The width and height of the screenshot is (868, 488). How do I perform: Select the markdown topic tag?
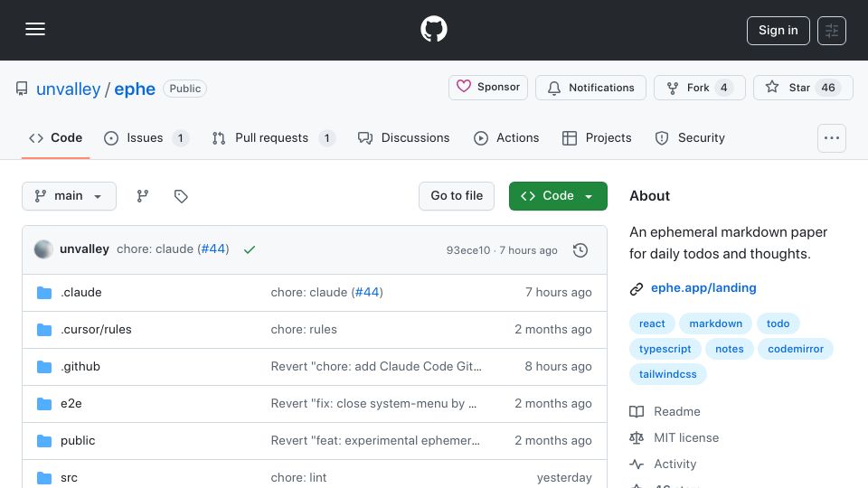[x=715, y=324]
